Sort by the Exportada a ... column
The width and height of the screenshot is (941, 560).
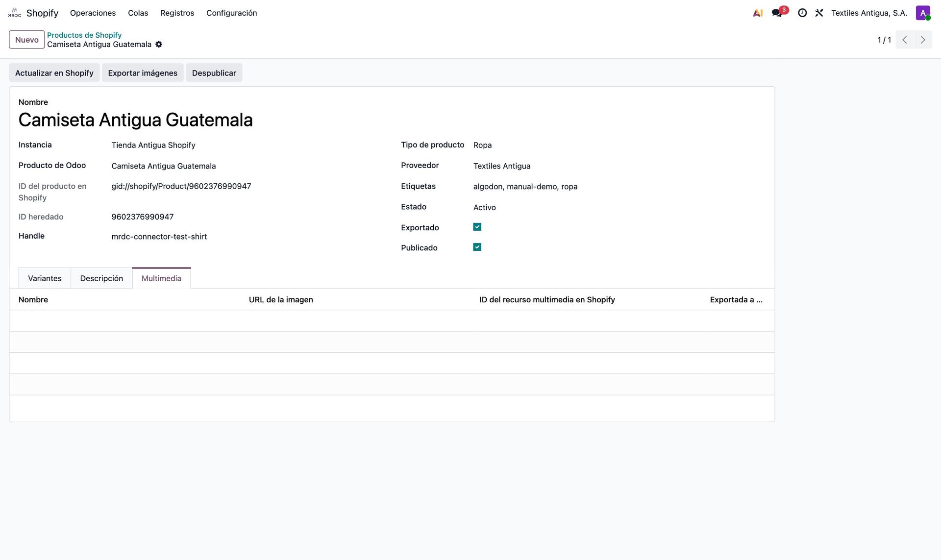(736, 299)
